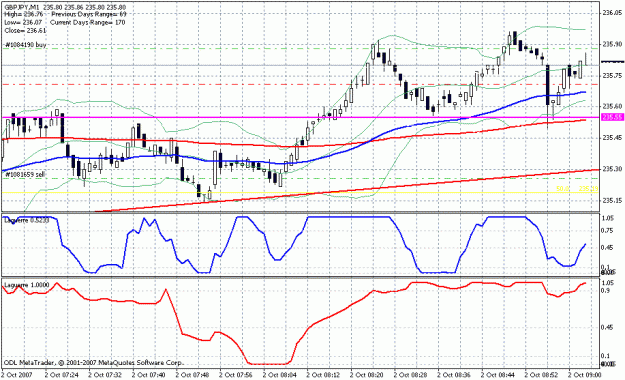Select the High= 236.76 label

click(24, 14)
